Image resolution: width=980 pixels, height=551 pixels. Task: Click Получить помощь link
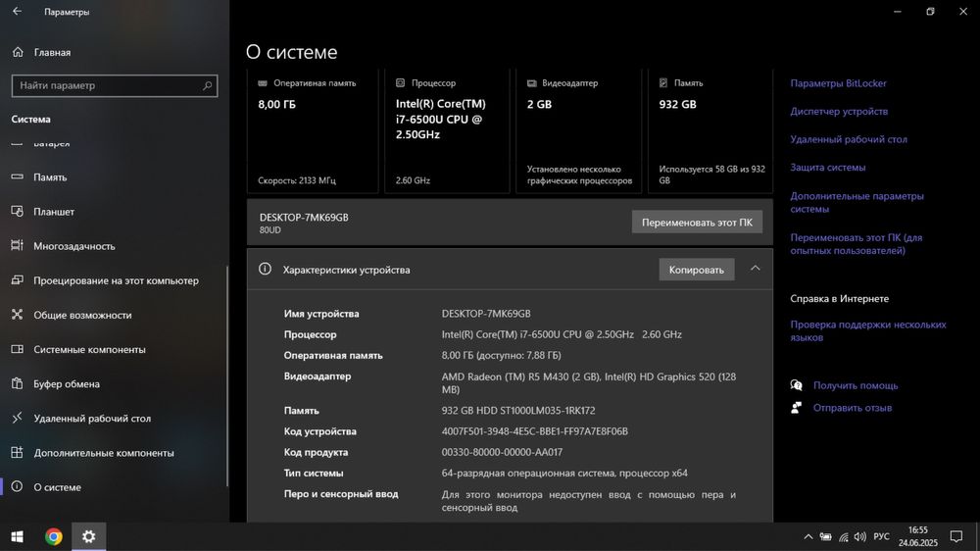pos(855,386)
